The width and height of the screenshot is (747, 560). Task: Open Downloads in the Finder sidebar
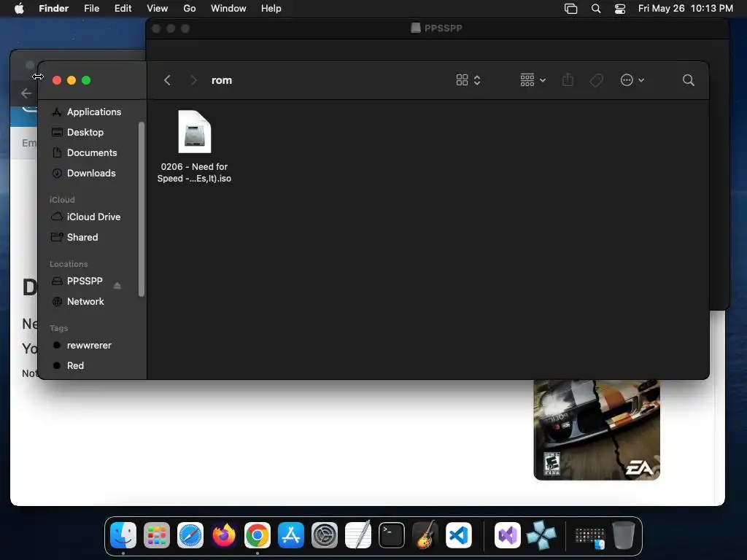91,174
